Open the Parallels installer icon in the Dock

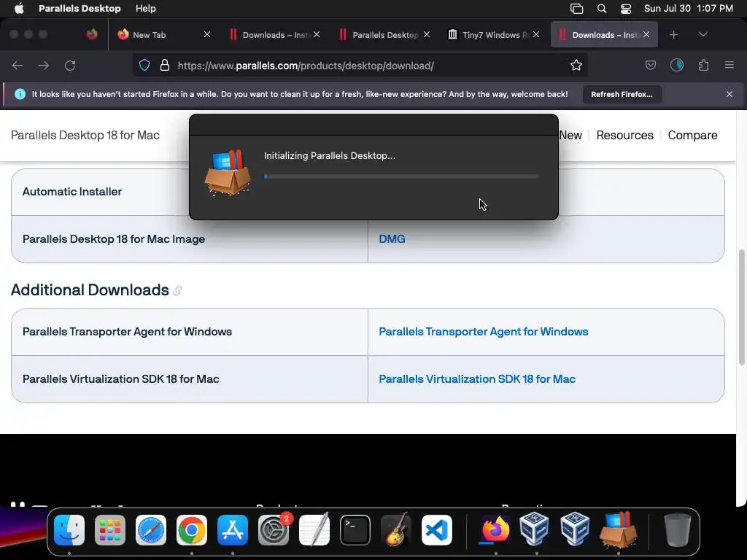(x=619, y=529)
